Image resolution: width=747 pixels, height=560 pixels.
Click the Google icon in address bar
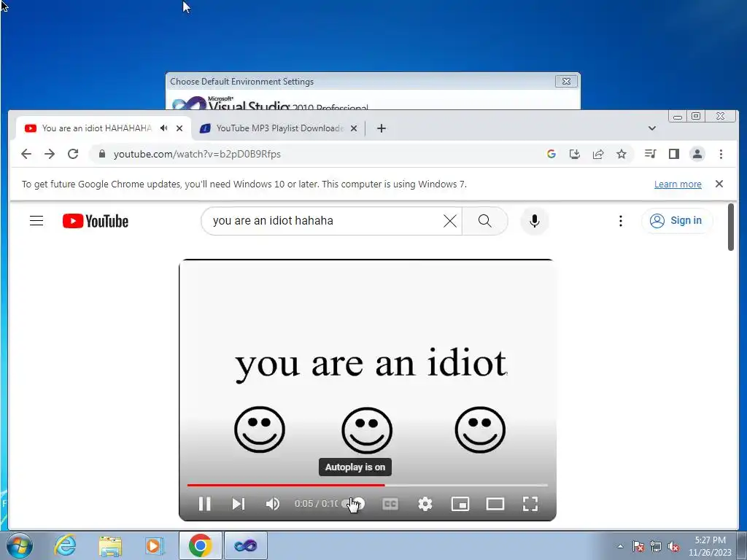(551, 154)
